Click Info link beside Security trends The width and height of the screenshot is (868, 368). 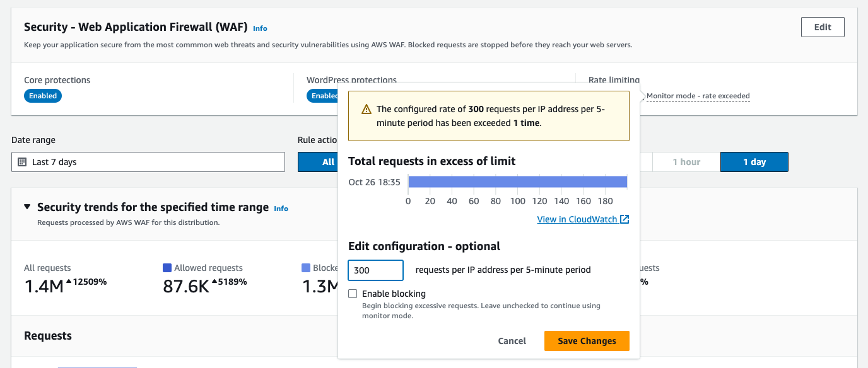click(281, 209)
